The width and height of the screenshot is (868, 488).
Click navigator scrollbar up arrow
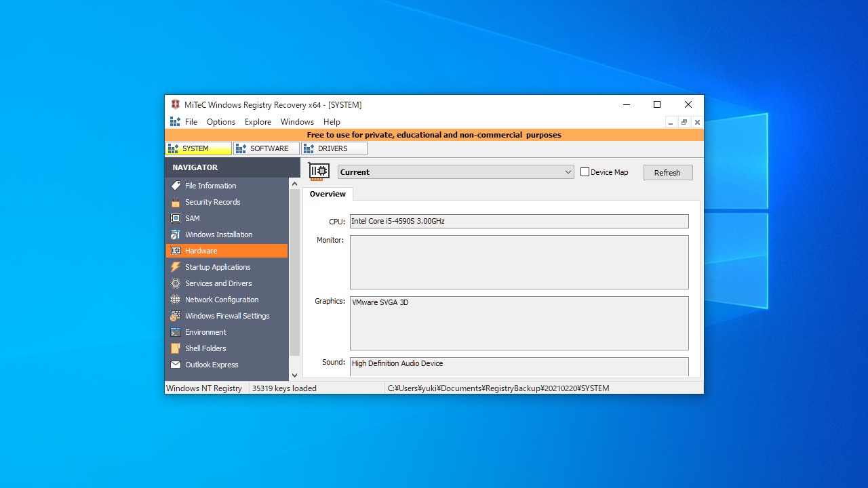coord(294,184)
